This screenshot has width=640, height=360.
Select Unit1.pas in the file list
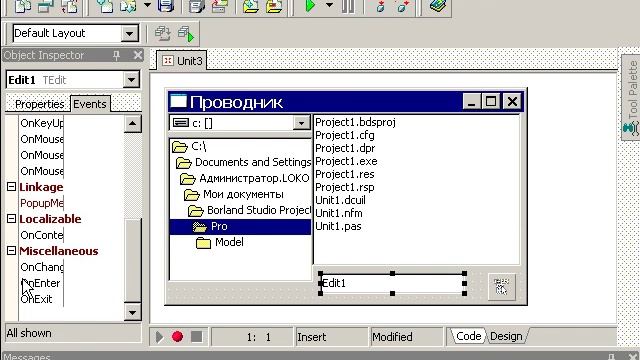coord(338,226)
